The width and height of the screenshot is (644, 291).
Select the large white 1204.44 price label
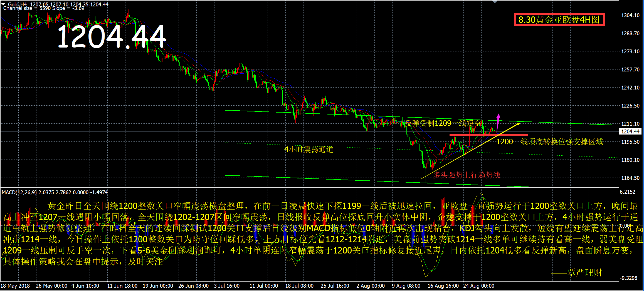coord(112,37)
